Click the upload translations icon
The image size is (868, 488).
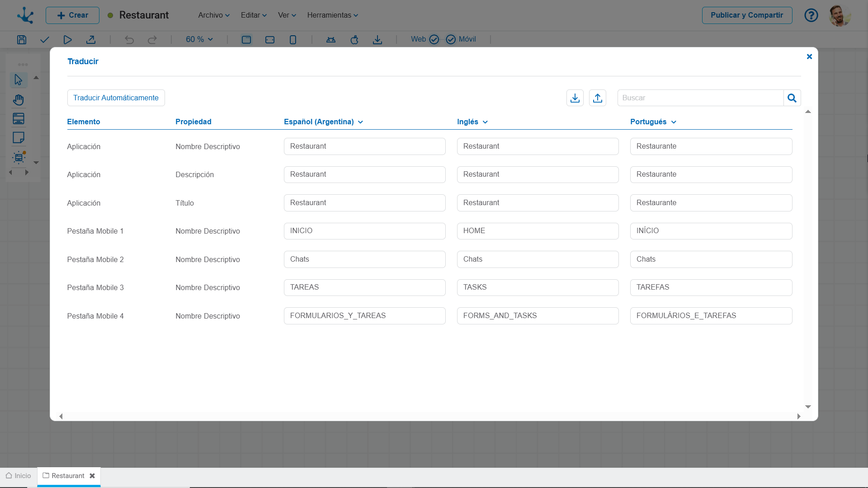(x=597, y=98)
